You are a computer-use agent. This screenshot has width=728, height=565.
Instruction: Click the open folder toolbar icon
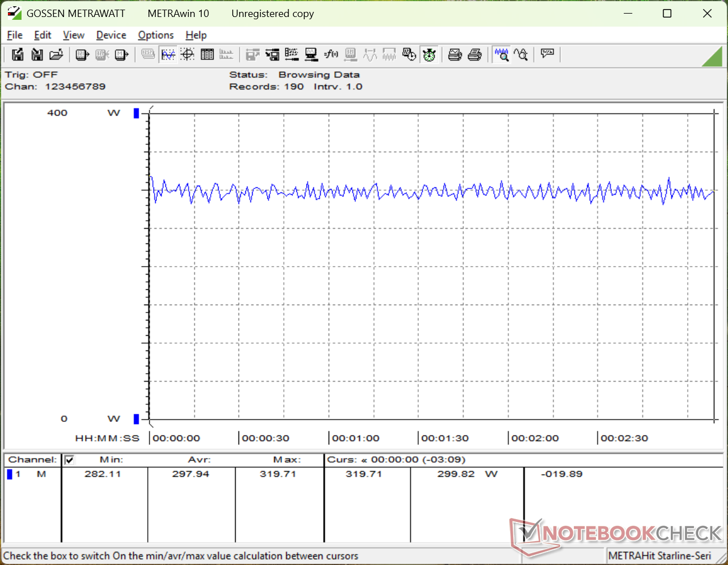coord(56,54)
